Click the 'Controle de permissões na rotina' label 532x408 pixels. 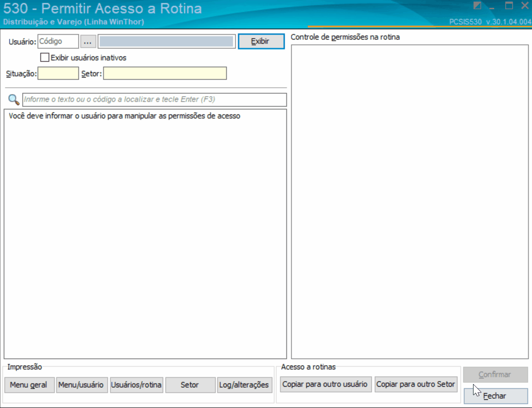pos(345,37)
